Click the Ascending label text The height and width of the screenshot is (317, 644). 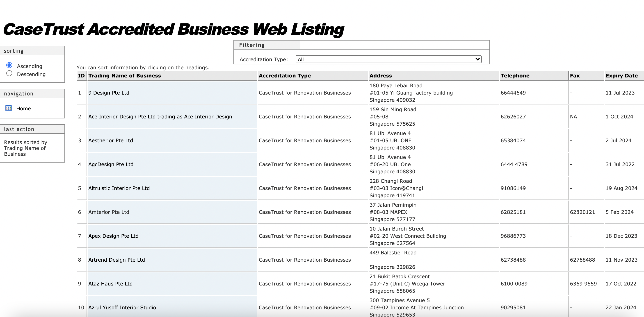30,66
